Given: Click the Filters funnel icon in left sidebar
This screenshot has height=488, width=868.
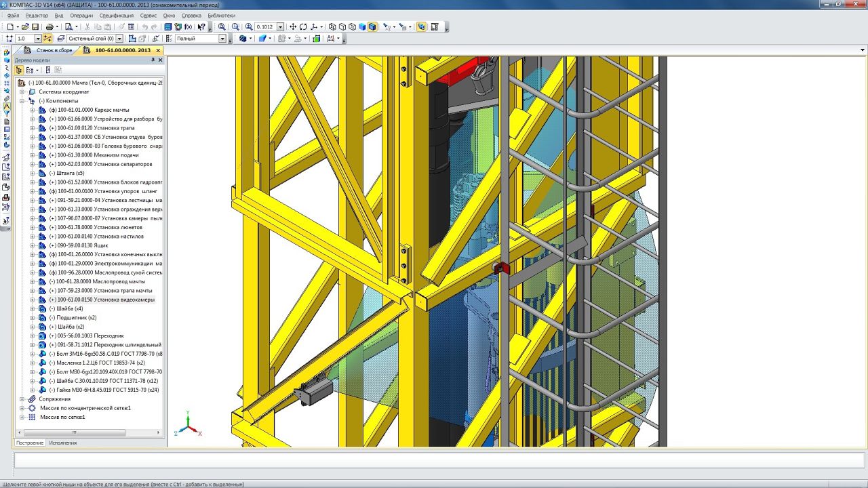Looking at the screenshot, I should [x=7, y=113].
